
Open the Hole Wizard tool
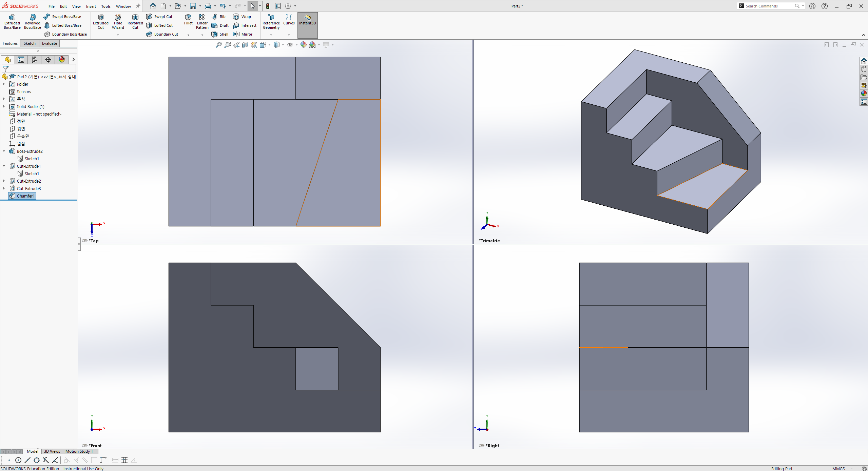pyautogui.click(x=118, y=22)
